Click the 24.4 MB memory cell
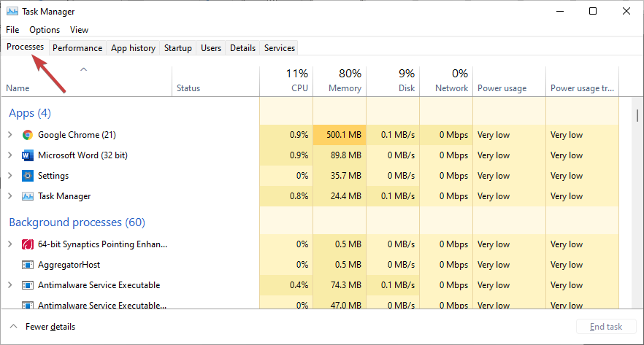 point(340,196)
